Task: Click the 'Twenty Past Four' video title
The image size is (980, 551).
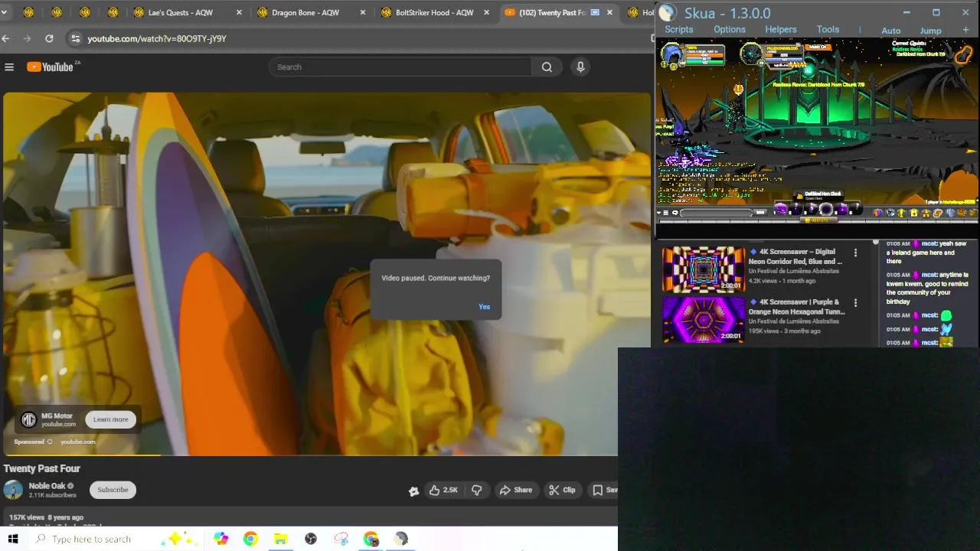Action: (x=42, y=468)
